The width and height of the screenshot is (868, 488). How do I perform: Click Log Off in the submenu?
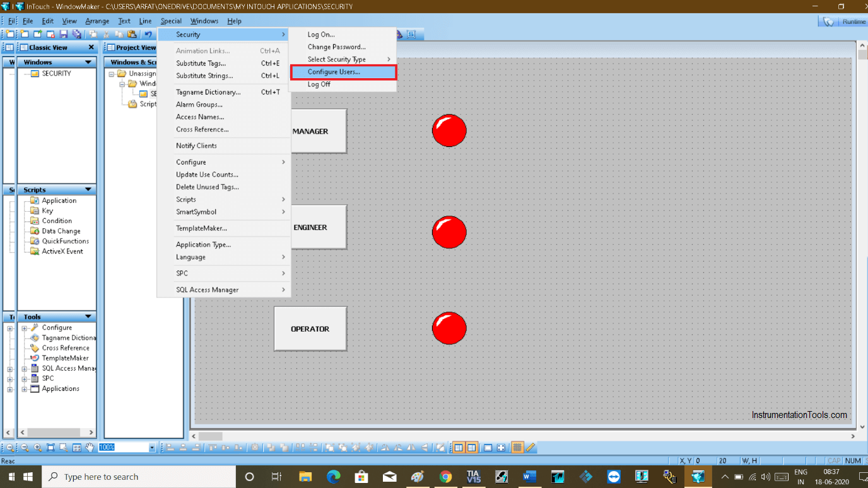[x=343, y=84]
